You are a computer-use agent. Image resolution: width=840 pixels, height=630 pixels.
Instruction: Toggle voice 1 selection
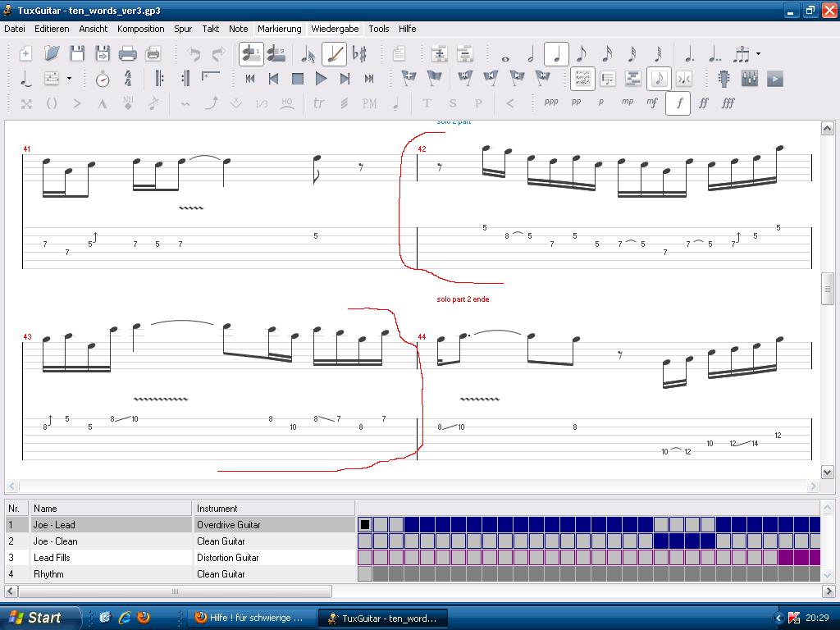click(251, 53)
